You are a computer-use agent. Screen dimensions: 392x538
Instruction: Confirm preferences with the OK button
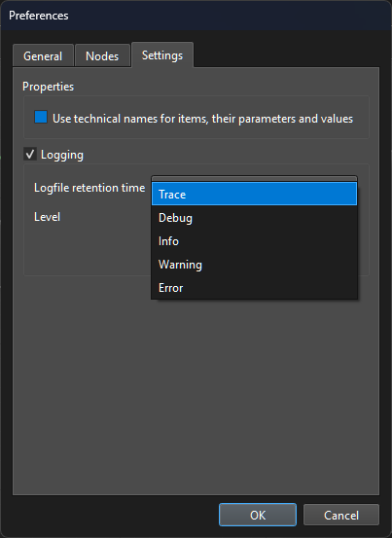click(x=258, y=515)
